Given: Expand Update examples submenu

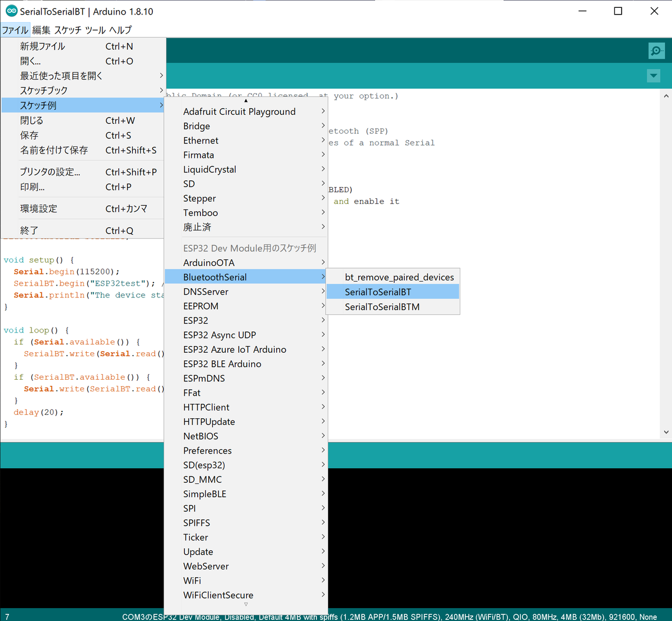Looking at the screenshot, I should tap(246, 552).
